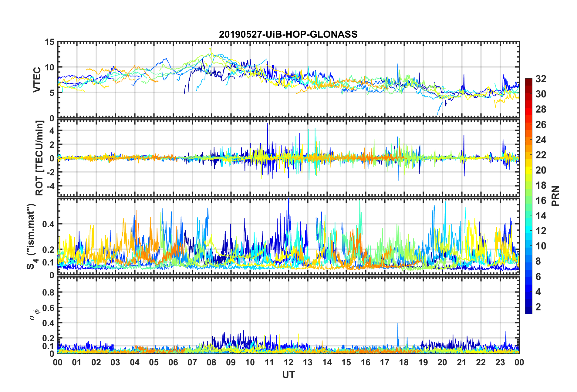The height and width of the screenshot is (392, 577).
Task: Select the VTEC y-axis label
Action: [37, 80]
